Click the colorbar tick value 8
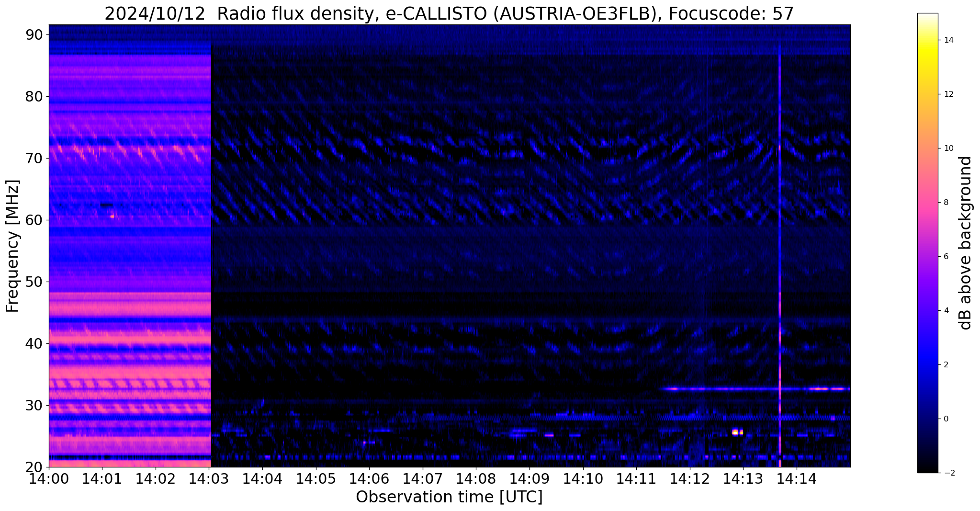 [x=946, y=203]
